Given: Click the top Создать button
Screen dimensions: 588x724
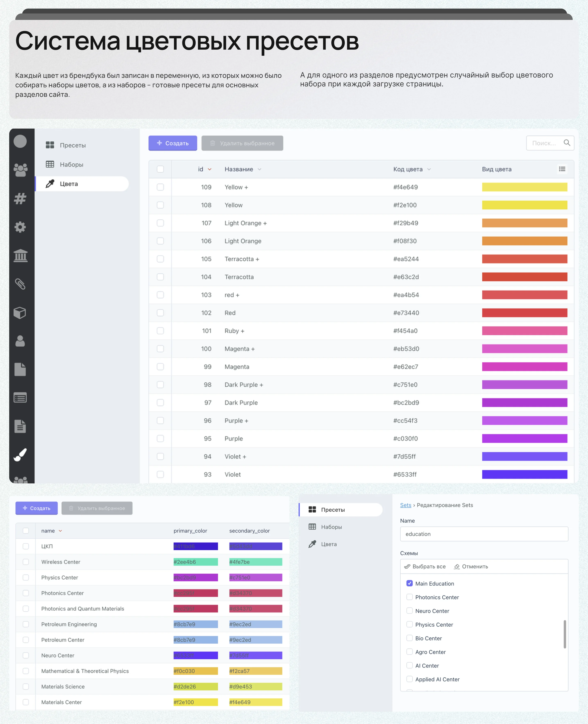Looking at the screenshot, I should [x=172, y=143].
